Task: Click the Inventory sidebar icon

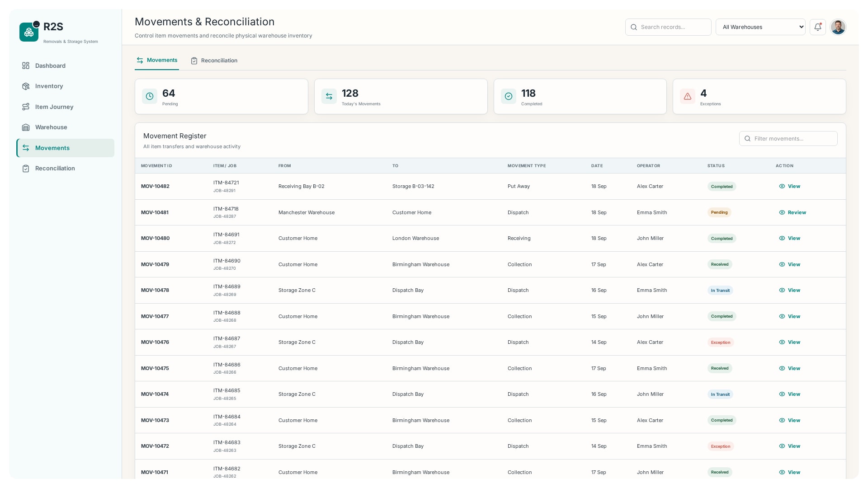Action: pos(26,86)
